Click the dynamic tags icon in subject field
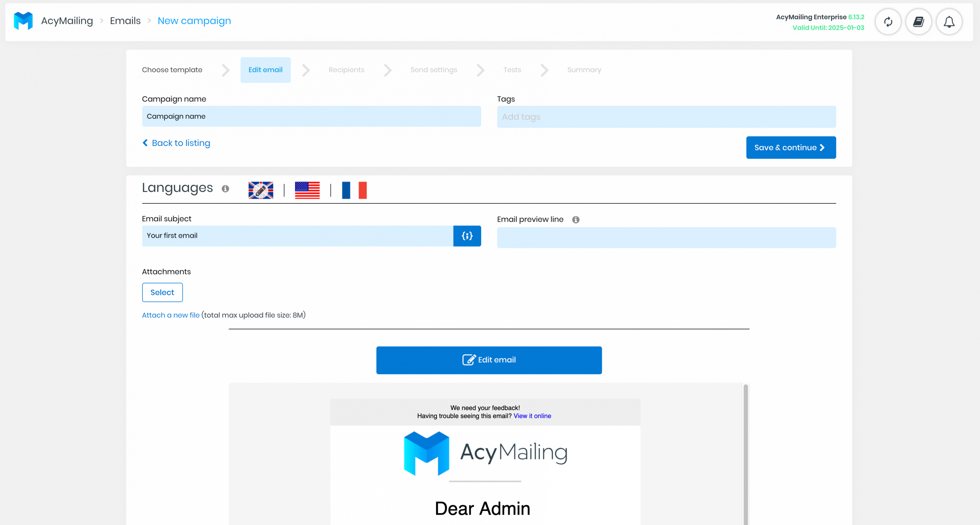980x525 pixels. [467, 235]
